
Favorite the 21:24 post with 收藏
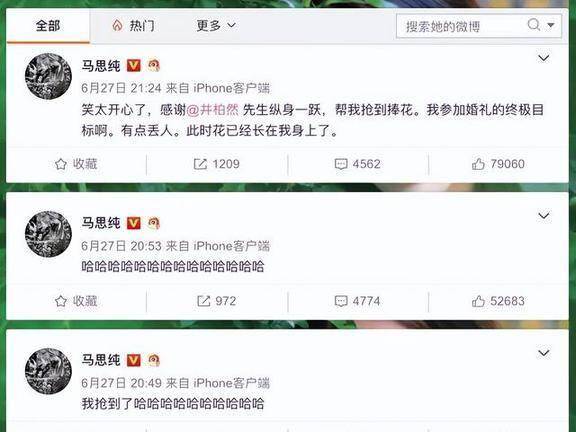(x=76, y=164)
